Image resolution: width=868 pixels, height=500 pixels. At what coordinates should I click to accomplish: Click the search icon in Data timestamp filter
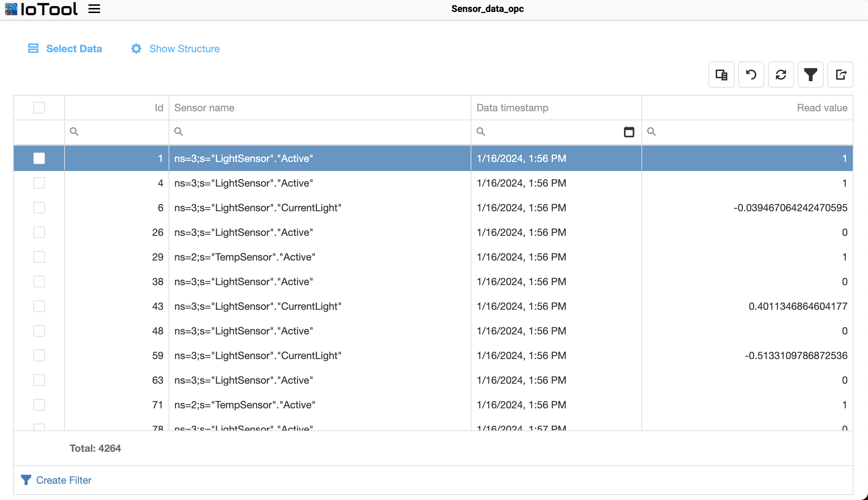[x=481, y=132]
